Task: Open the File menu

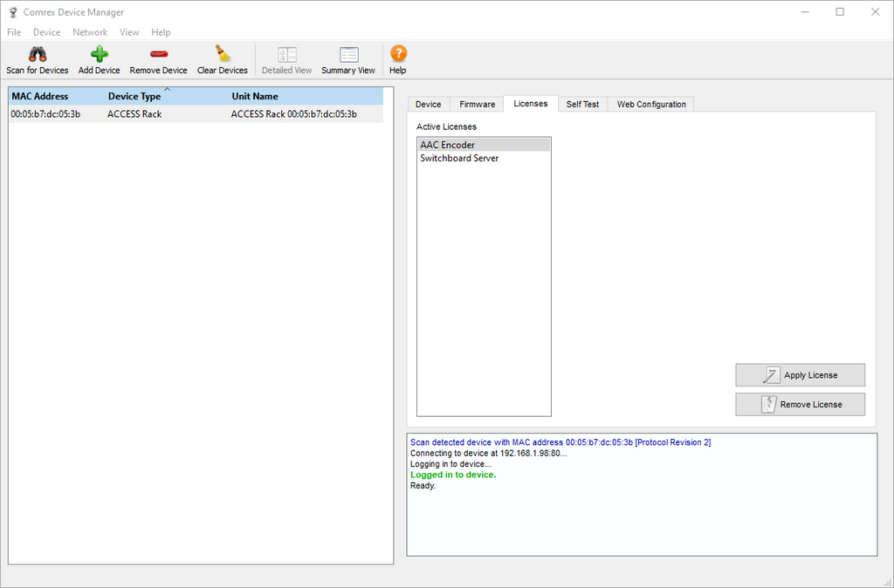Action: pyautogui.click(x=14, y=32)
